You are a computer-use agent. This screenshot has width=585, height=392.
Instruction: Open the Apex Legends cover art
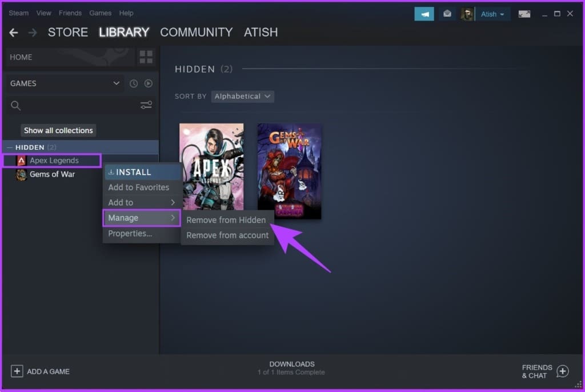click(211, 167)
